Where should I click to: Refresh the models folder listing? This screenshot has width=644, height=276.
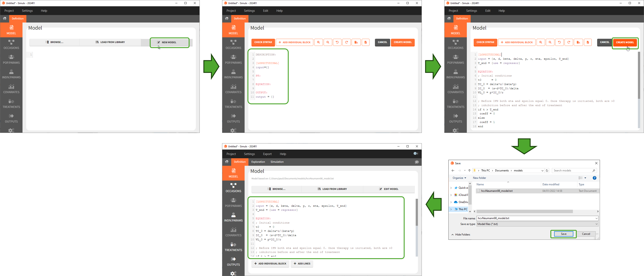tap(547, 171)
